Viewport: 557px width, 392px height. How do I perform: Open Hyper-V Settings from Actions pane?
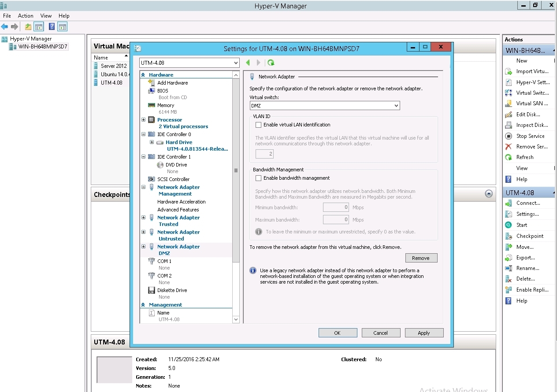(x=532, y=82)
